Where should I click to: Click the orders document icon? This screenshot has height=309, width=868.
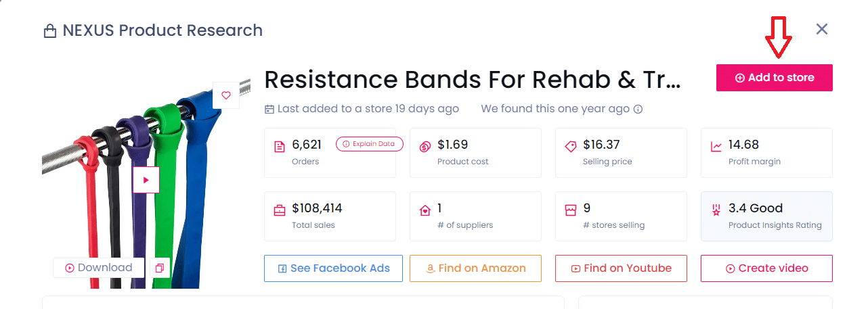(279, 147)
